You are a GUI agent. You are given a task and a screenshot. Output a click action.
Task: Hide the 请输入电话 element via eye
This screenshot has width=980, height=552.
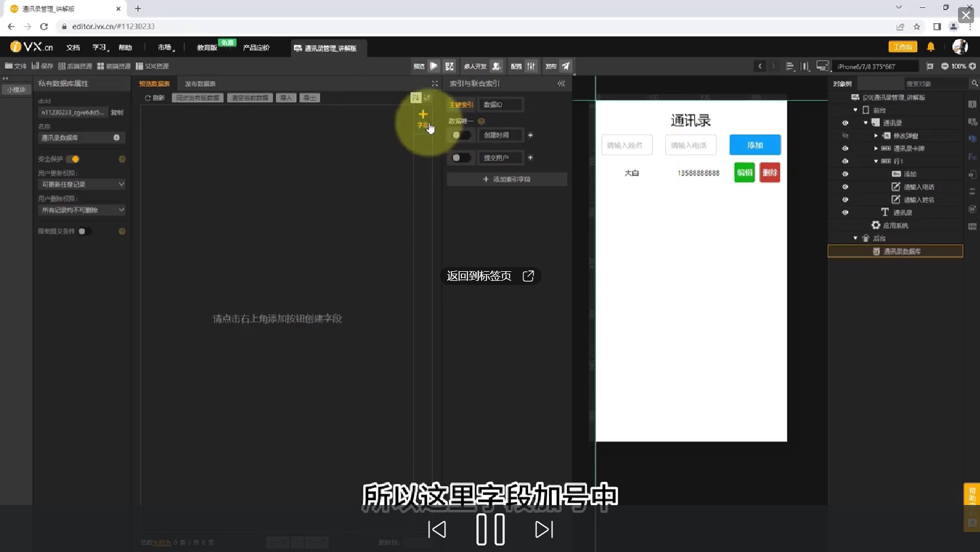point(845,187)
